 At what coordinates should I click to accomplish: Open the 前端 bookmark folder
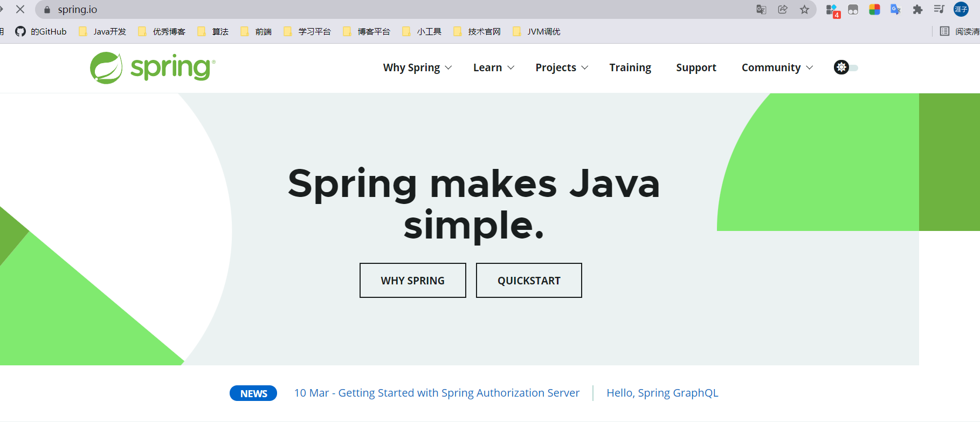click(x=256, y=31)
